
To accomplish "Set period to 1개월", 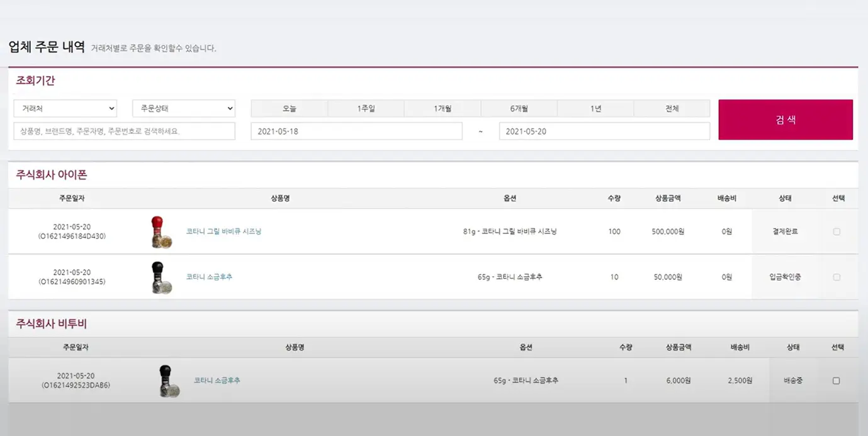I will click(x=442, y=109).
